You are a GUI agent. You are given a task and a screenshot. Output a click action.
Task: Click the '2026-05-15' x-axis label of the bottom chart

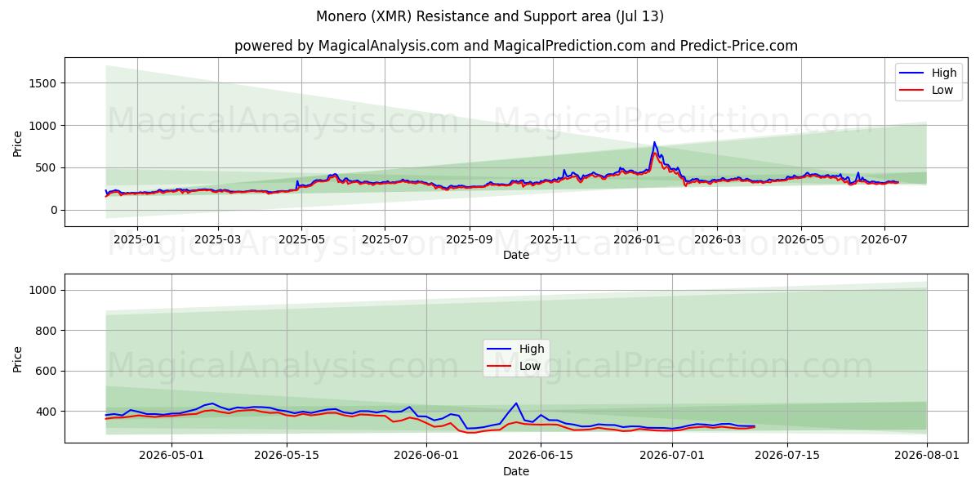click(x=287, y=457)
